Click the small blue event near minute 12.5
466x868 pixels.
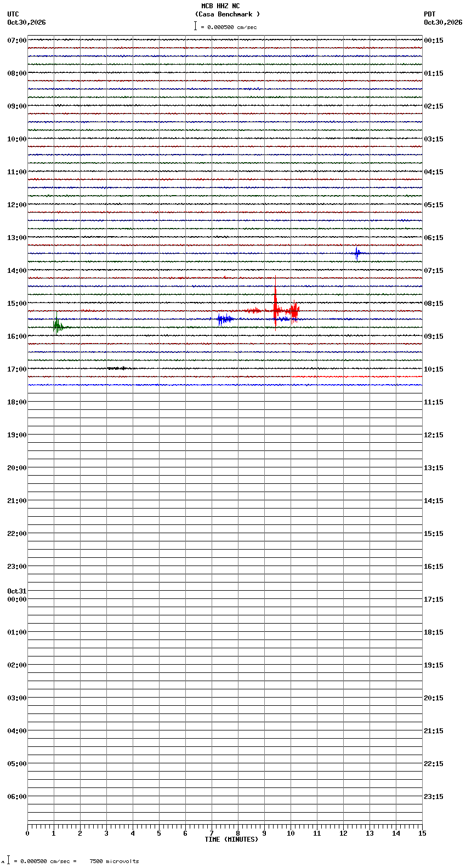click(x=357, y=253)
